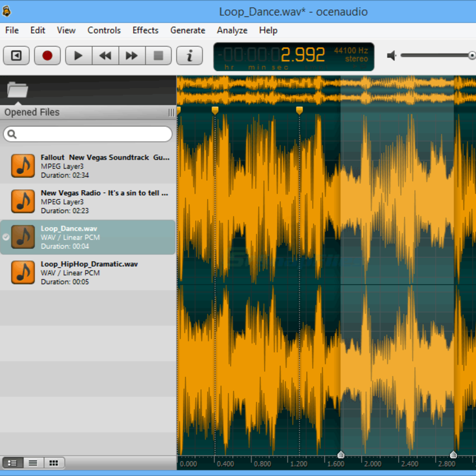This screenshot has width=476, height=476.
Task: Select the Loop_Dance.wav file entry
Action: click(x=88, y=237)
